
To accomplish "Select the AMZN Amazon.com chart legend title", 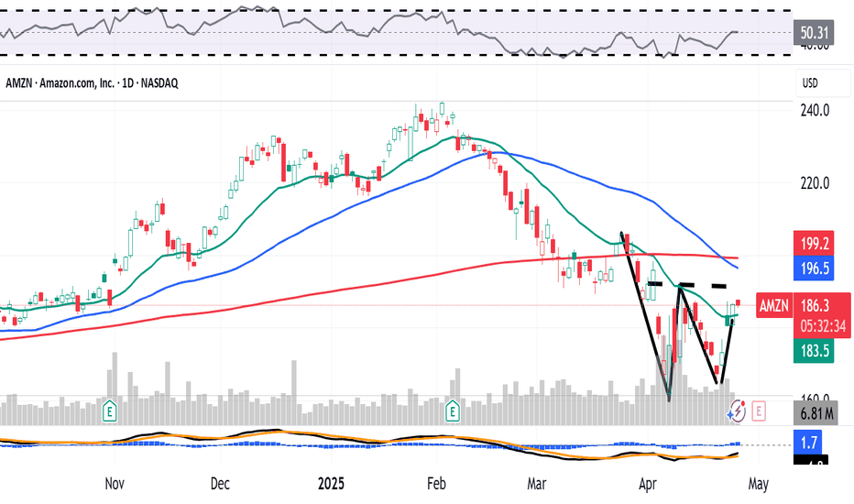I will tap(92, 83).
